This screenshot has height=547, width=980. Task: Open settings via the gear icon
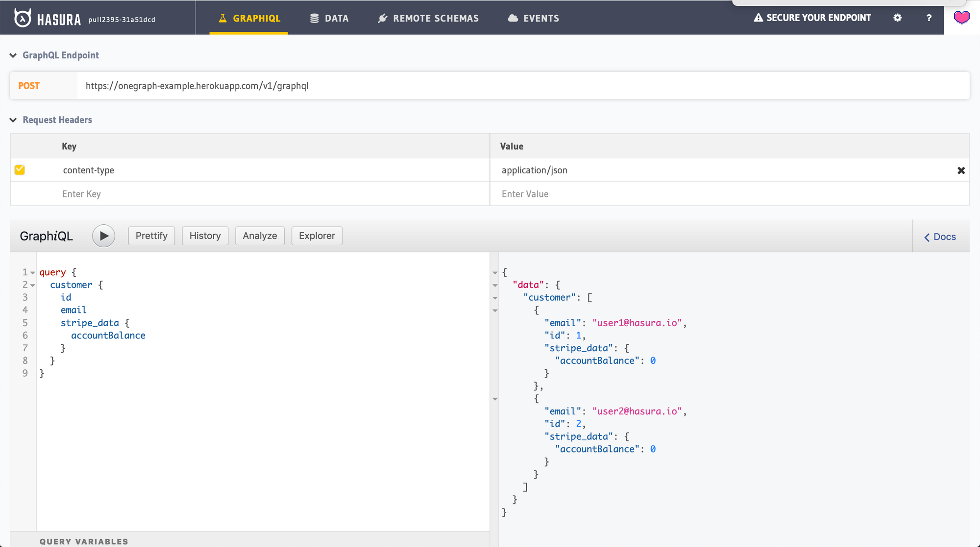tap(897, 18)
